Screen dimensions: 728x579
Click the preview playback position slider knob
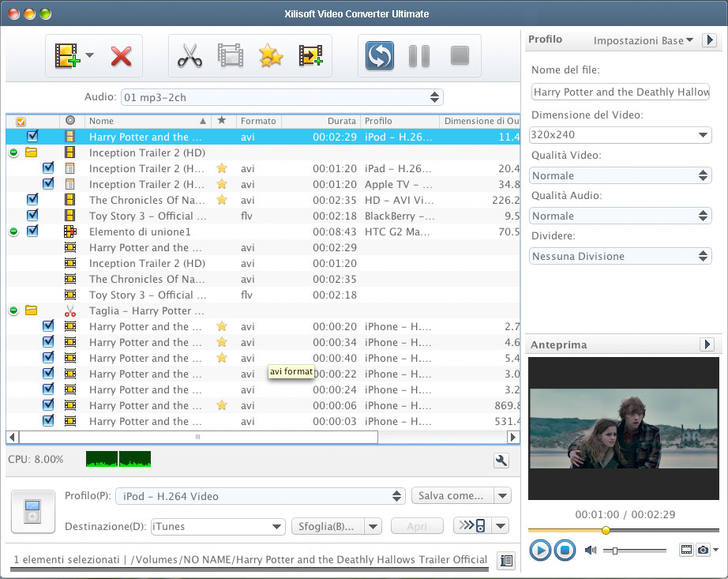point(606,530)
